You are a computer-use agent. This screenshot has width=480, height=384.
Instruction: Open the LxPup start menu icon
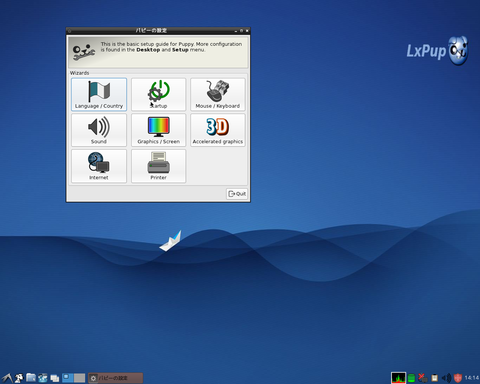tap(7, 378)
